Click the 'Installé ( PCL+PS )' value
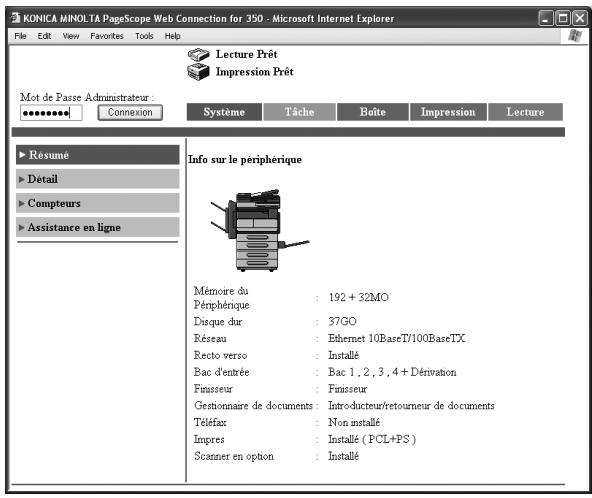The height and width of the screenshot is (498, 592). [x=372, y=439]
